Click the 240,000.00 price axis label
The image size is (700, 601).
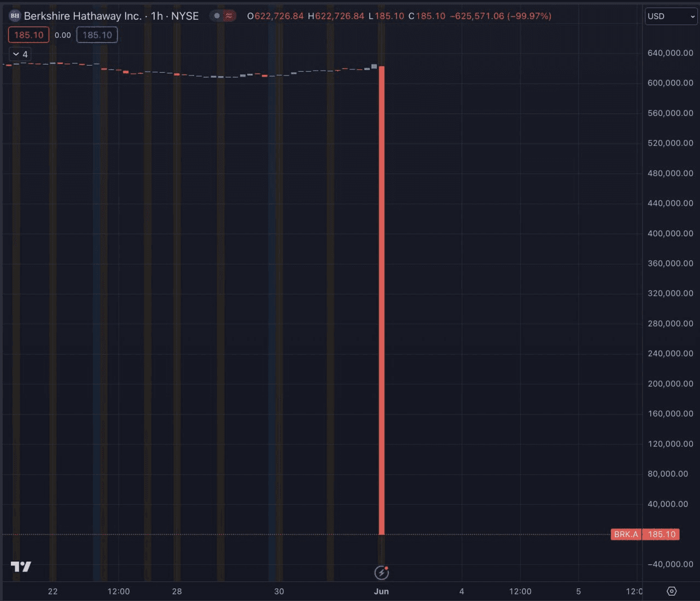point(670,354)
